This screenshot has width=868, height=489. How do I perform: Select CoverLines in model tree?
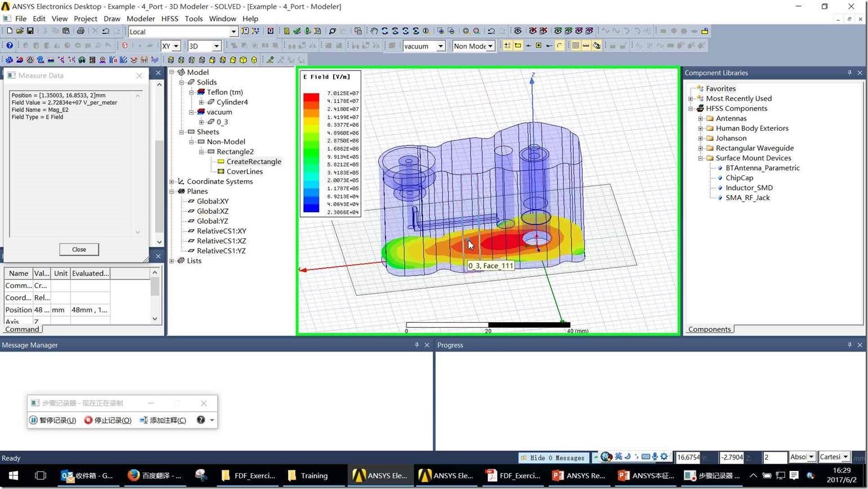pyautogui.click(x=245, y=171)
